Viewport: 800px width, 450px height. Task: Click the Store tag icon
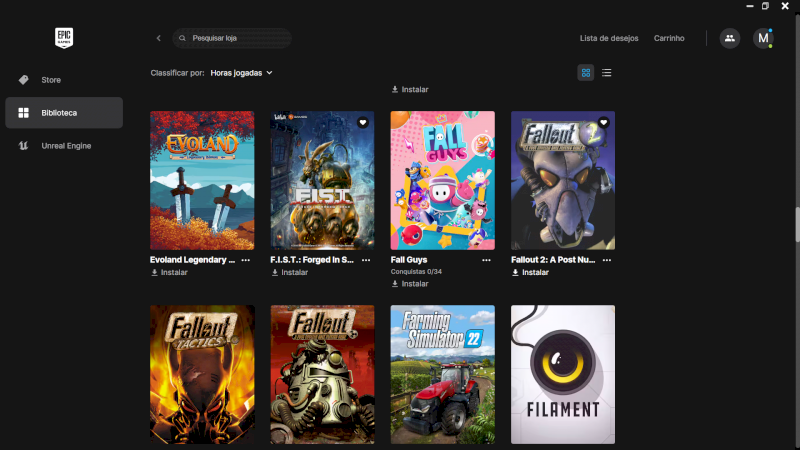click(23, 80)
